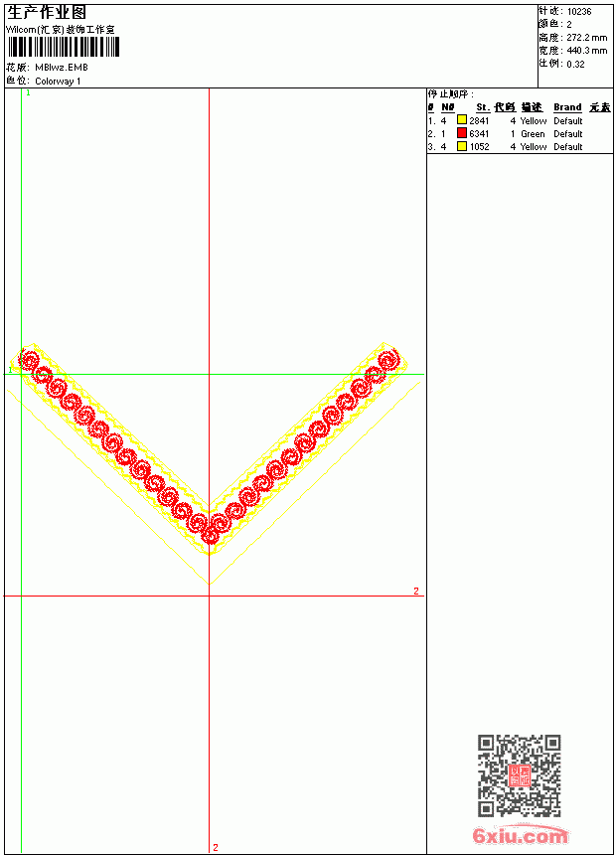Click the barcode under the studio name
The width and height of the screenshot is (616, 855).
click(x=63, y=47)
